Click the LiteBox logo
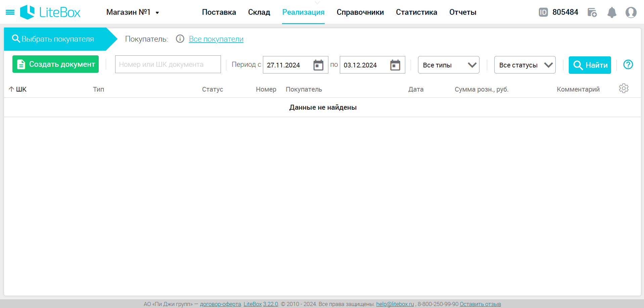Image resolution: width=644 pixels, height=308 pixels. tap(50, 12)
